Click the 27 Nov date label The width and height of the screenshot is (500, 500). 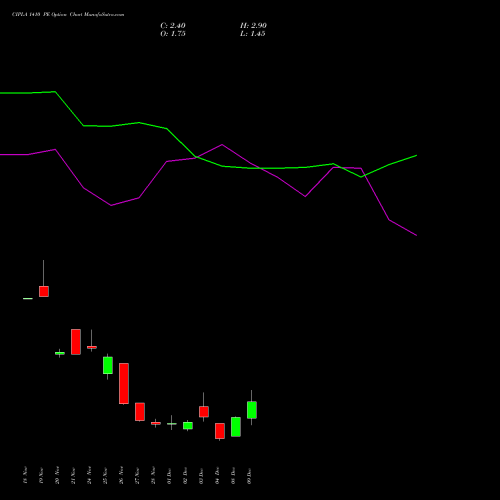(x=137, y=475)
